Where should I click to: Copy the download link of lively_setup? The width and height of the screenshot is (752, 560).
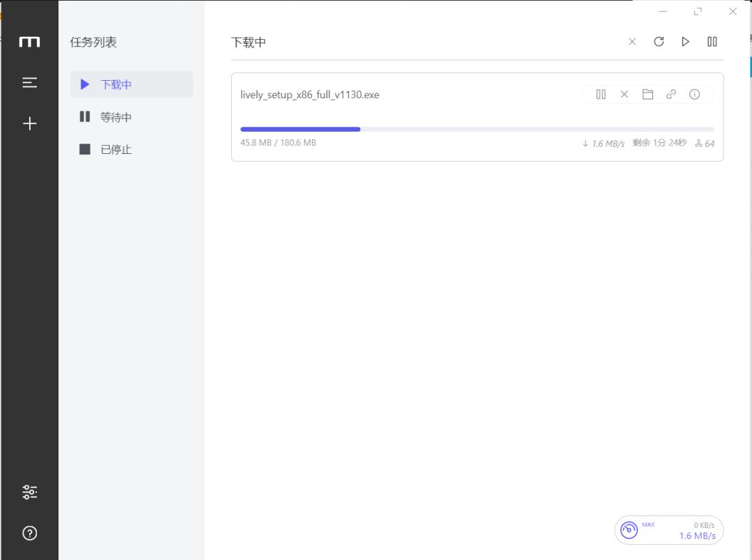pyautogui.click(x=671, y=94)
